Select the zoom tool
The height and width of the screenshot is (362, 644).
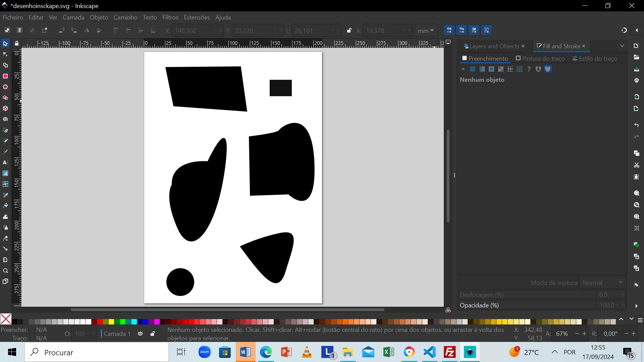[5, 271]
